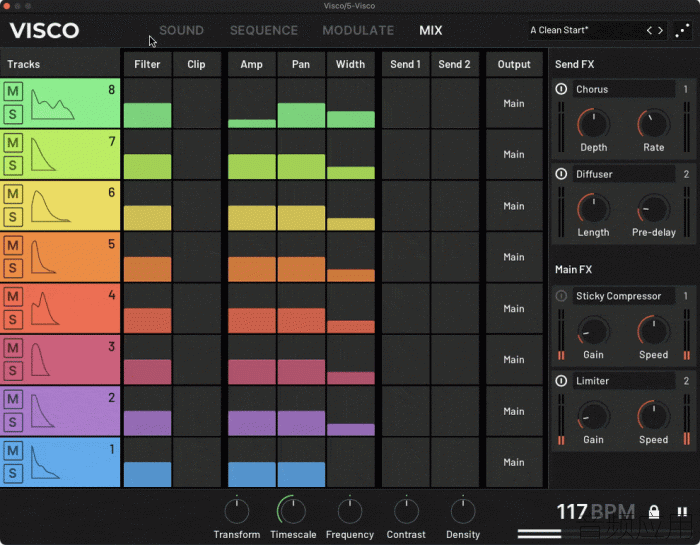
Task: Click Chorus Rate knob
Action: pos(654,124)
